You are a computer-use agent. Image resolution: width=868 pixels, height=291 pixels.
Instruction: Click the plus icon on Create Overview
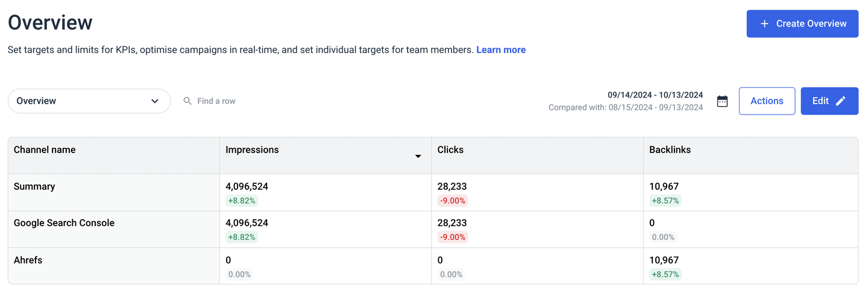764,23
